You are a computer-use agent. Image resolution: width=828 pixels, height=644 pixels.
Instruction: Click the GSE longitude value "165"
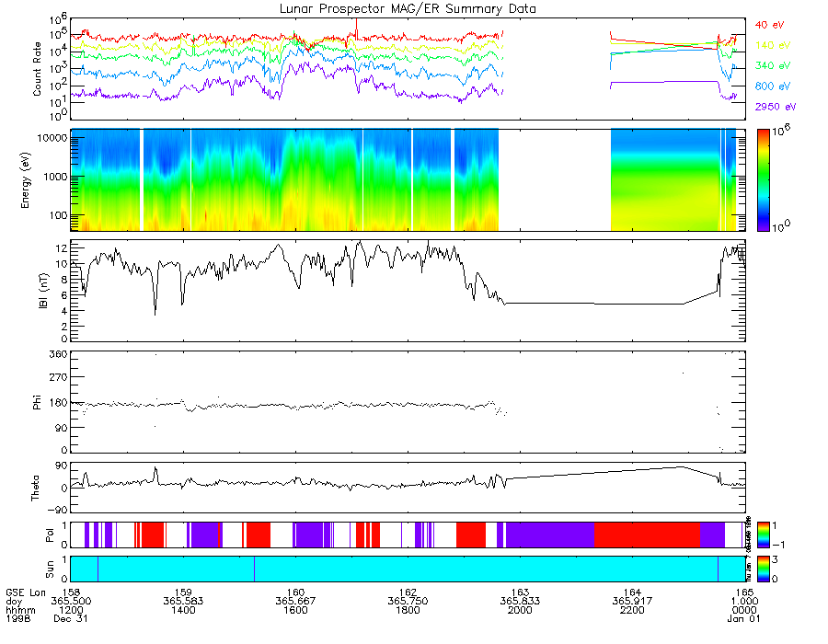[744, 592]
